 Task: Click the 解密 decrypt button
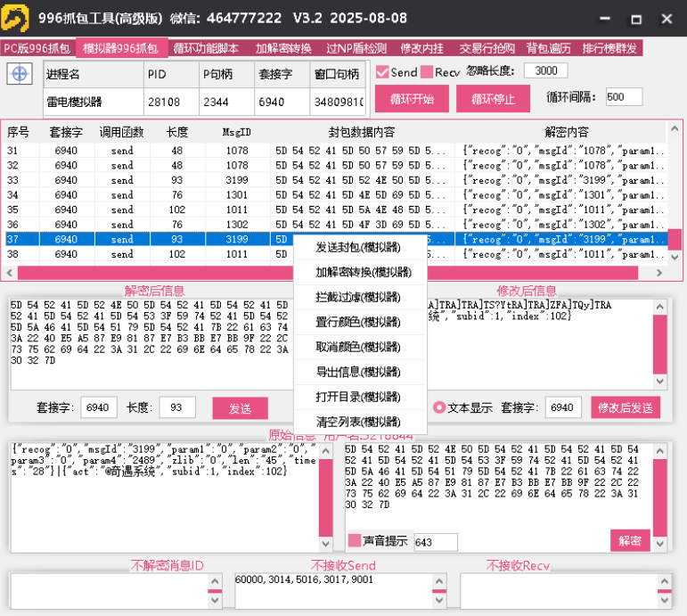point(630,540)
